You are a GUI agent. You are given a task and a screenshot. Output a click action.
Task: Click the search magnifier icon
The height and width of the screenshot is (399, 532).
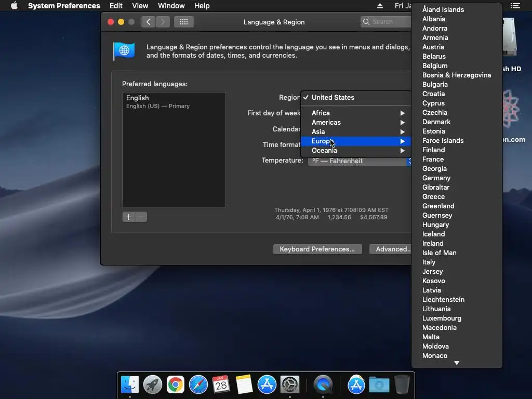pyautogui.click(x=366, y=22)
